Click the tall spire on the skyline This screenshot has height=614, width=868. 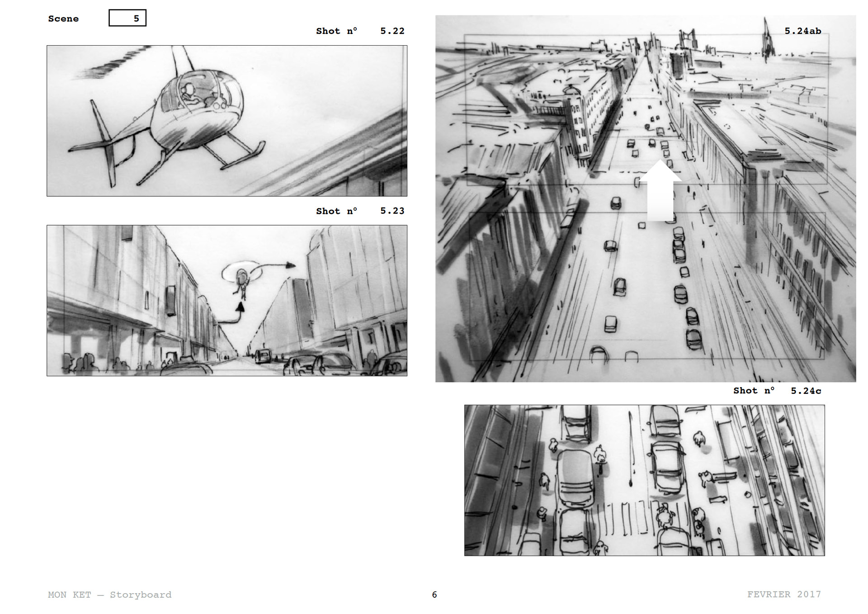(766, 41)
